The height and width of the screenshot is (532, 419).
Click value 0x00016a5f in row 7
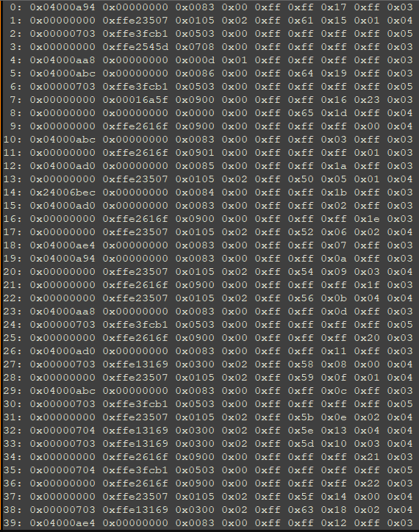[x=135, y=100]
